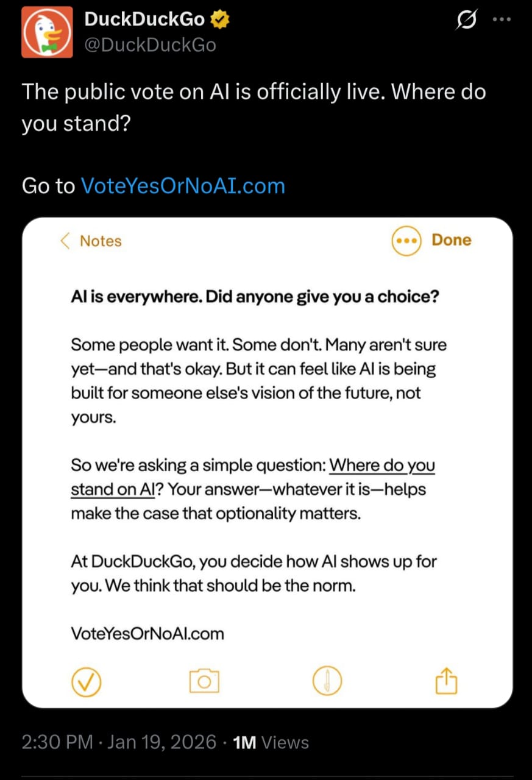
Task: Tap the Done button in Notes
Action: (x=451, y=240)
